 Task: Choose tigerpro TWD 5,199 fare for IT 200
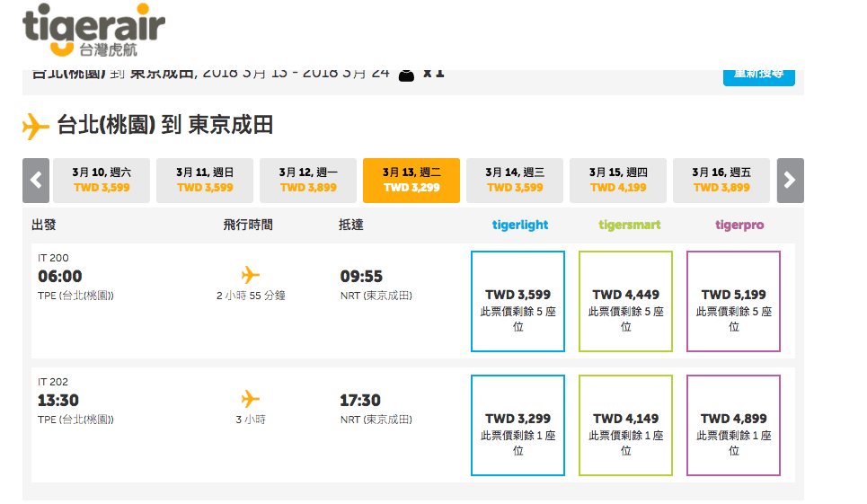tap(734, 301)
